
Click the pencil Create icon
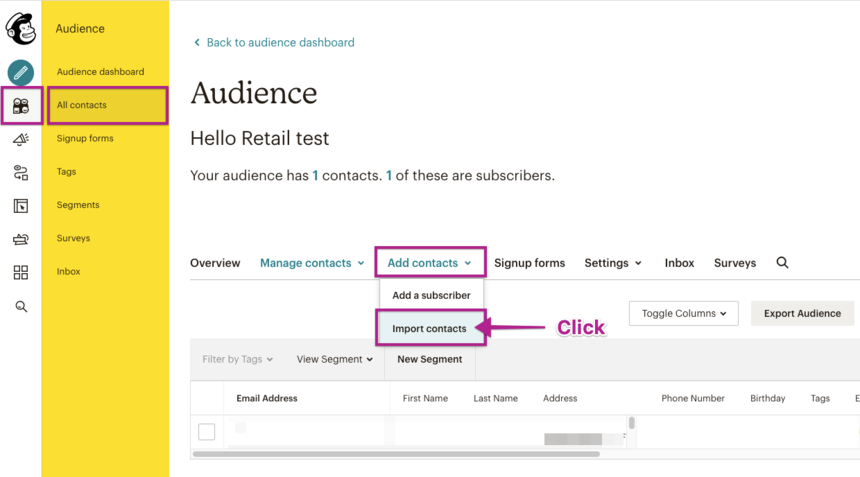coord(20,73)
